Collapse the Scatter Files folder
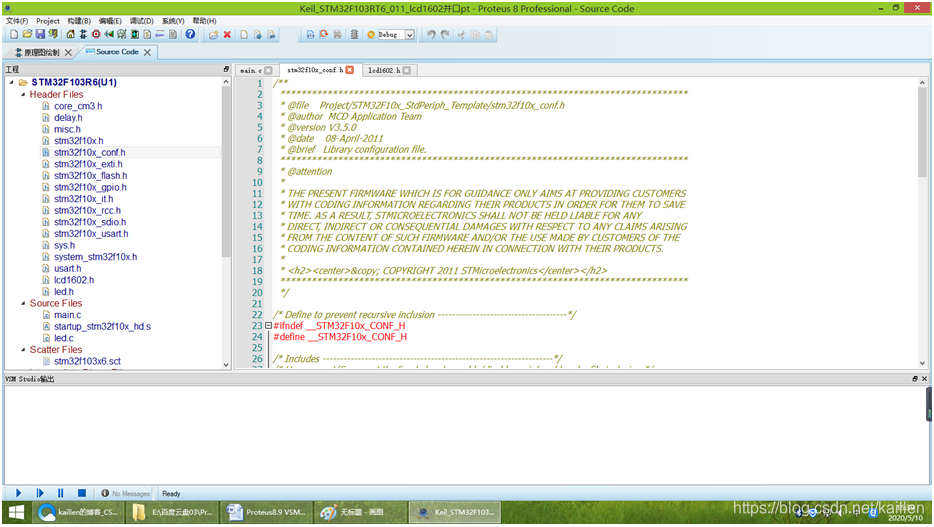 coord(23,350)
